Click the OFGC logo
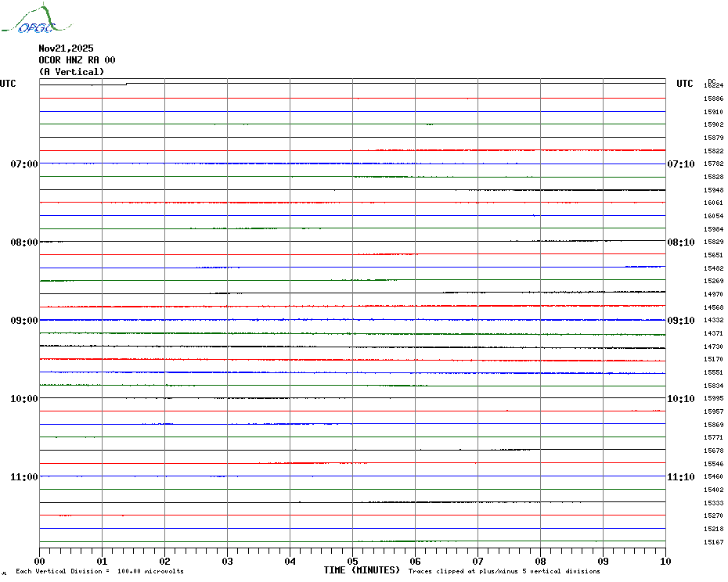Viewport: 728px width, 582px height. coord(29,20)
